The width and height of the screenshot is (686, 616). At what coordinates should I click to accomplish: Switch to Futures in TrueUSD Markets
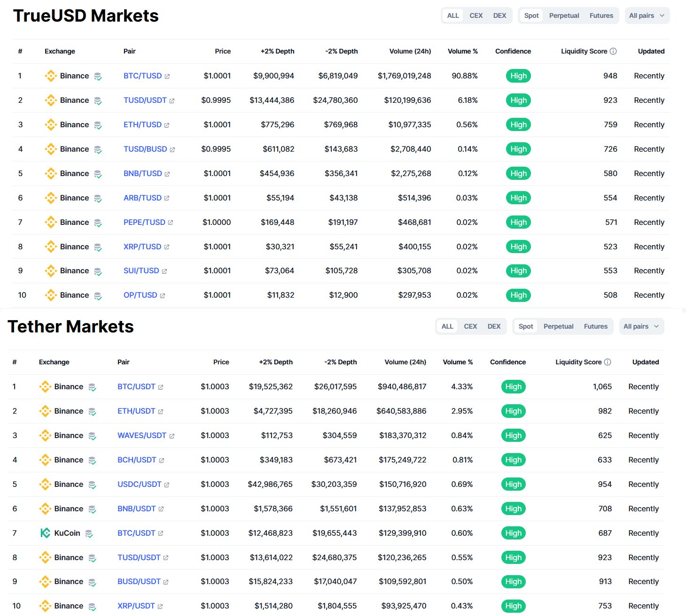[601, 15]
